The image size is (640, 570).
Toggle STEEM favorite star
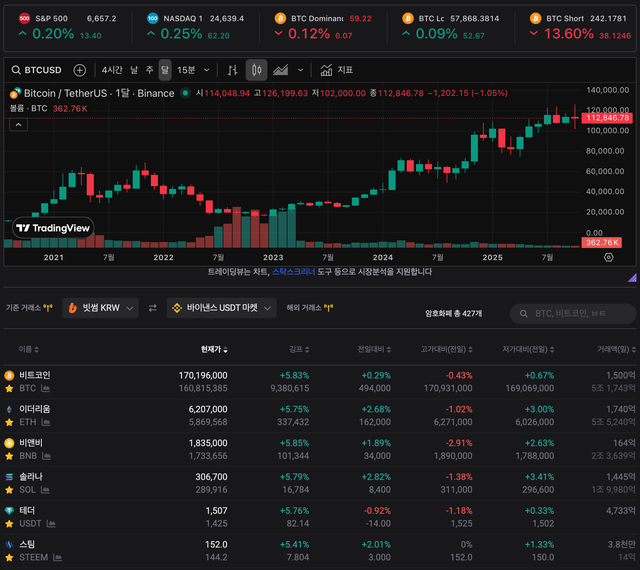(x=9, y=558)
